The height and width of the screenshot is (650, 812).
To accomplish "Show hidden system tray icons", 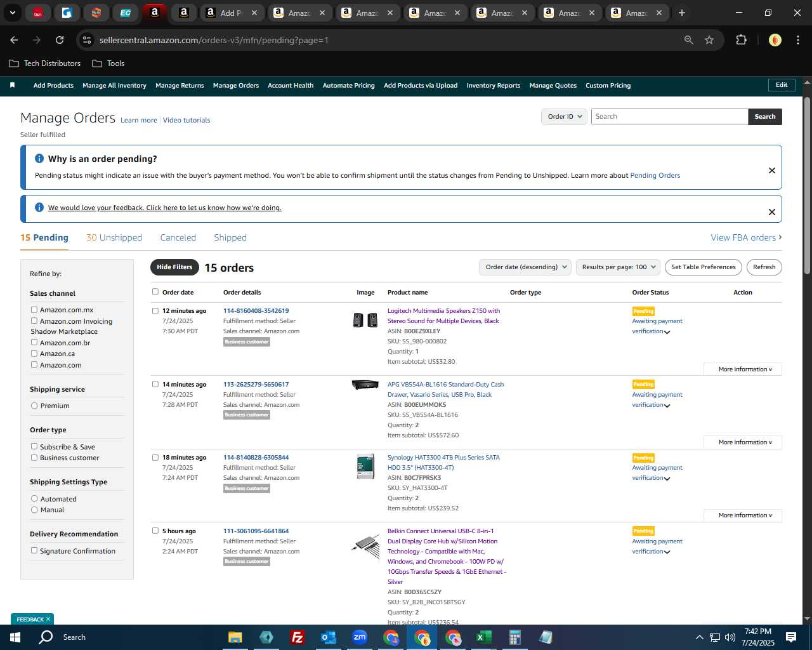I will (699, 637).
